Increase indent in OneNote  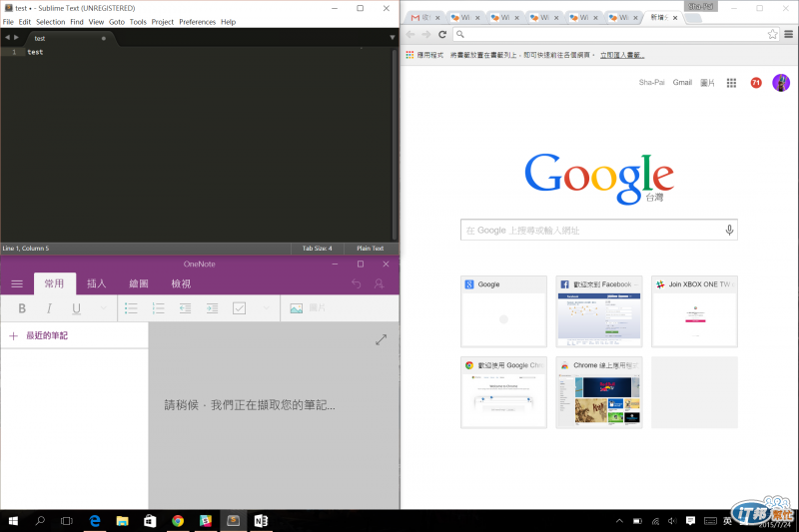click(212, 308)
